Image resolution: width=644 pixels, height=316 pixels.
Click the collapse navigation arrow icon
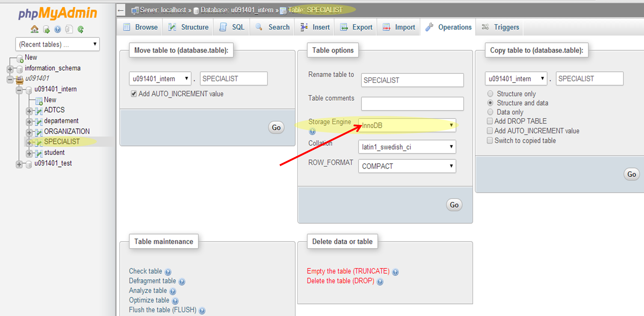[121, 11]
